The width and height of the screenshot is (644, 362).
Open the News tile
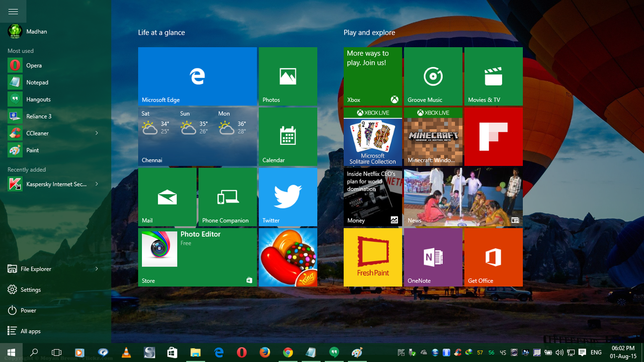click(x=463, y=197)
